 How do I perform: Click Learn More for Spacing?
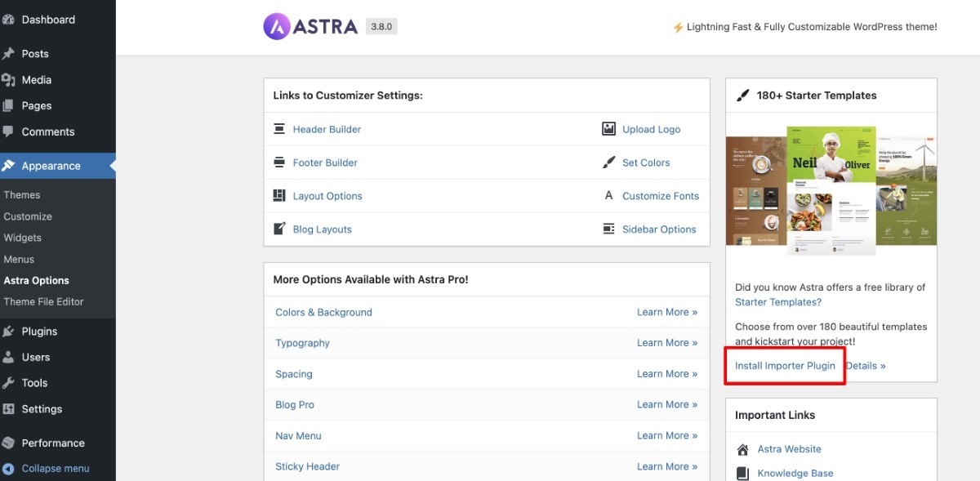[x=667, y=374]
